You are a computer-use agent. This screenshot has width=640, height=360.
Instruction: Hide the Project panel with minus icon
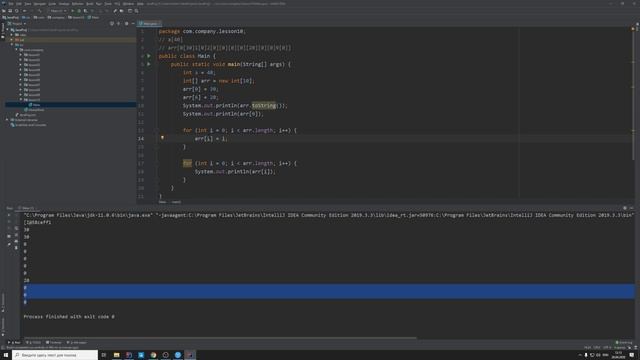tap(133, 24)
